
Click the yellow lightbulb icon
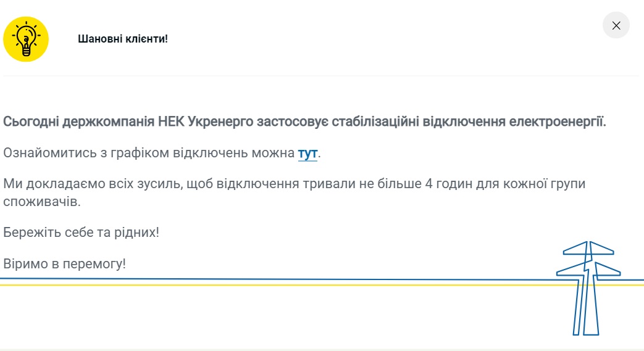point(26,39)
